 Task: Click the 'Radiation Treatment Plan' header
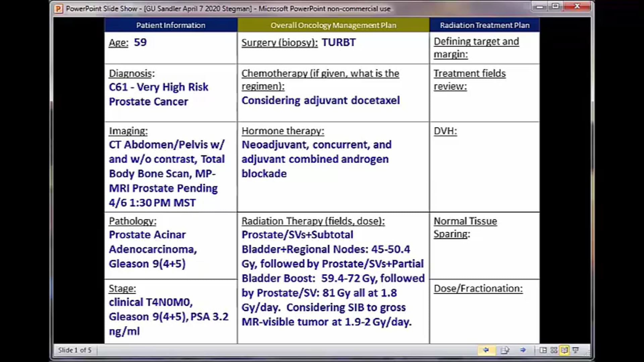[484, 25]
